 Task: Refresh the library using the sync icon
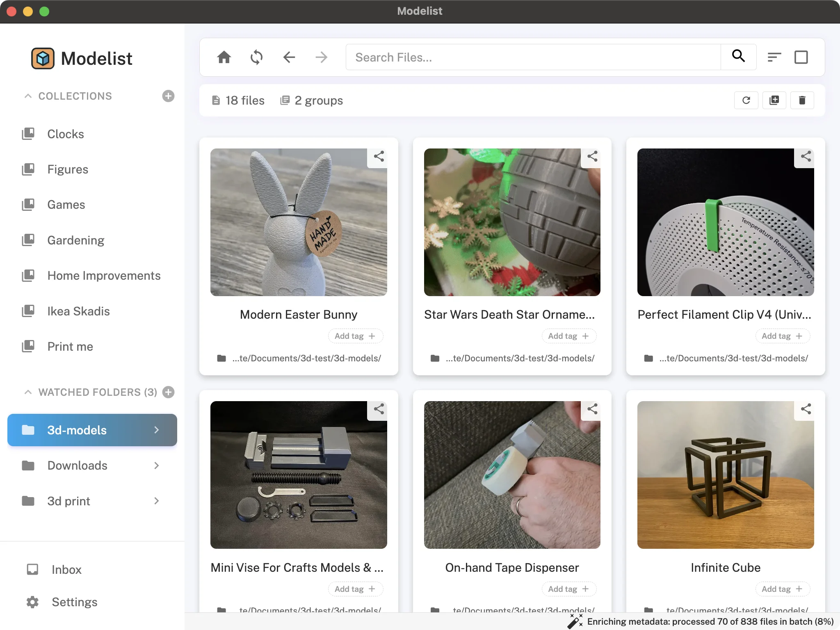point(256,57)
